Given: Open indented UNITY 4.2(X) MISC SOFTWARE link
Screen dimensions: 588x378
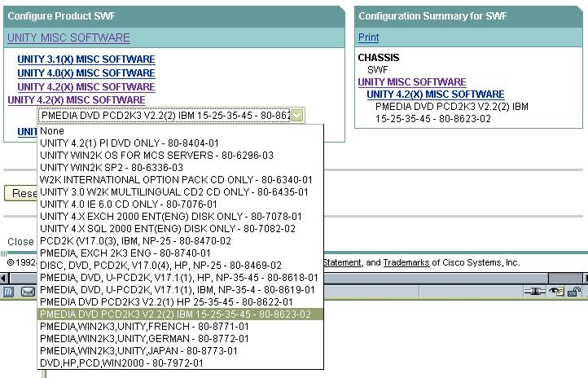Looking at the screenshot, I should click(x=86, y=86).
